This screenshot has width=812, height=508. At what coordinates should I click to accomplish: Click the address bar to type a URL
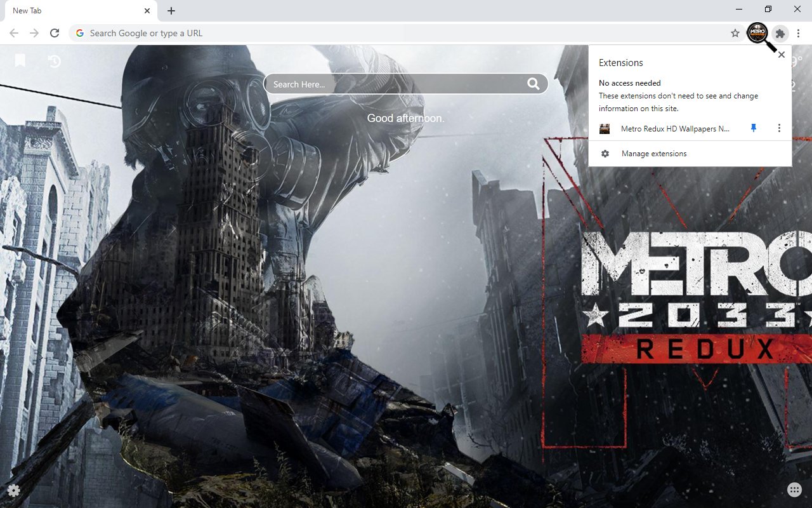pyautogui.click(x=406, y=33)
